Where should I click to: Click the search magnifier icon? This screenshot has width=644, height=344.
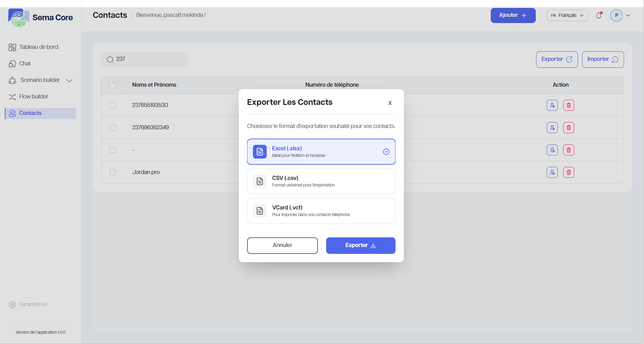point(110,60)
